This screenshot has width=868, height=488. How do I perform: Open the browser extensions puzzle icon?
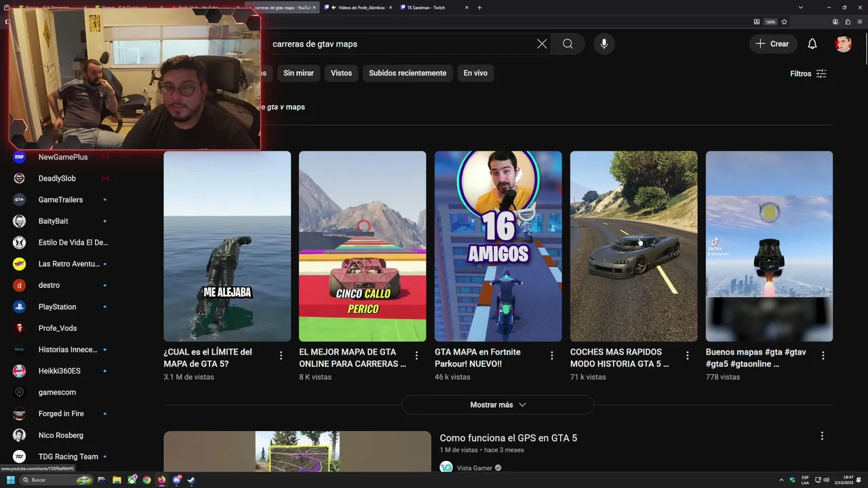848,22
